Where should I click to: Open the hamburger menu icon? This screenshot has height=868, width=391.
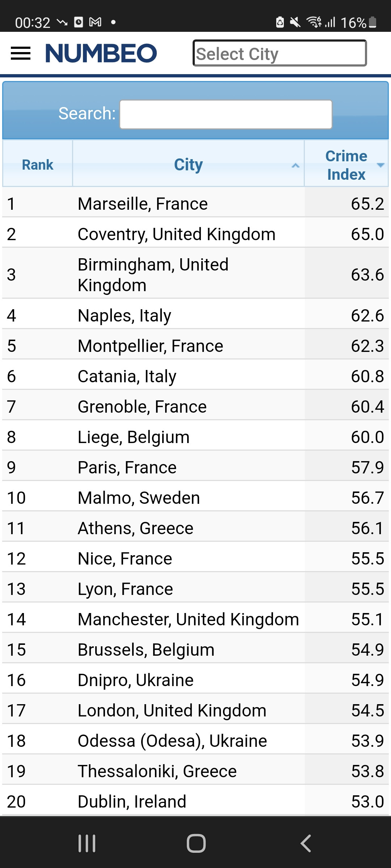[21, 54]
